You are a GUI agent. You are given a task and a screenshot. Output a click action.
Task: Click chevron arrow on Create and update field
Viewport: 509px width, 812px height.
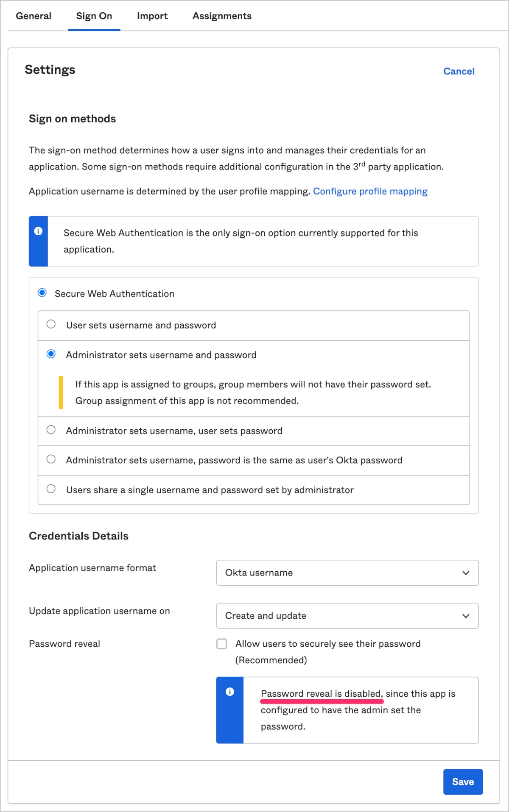[x=466, y=616]
